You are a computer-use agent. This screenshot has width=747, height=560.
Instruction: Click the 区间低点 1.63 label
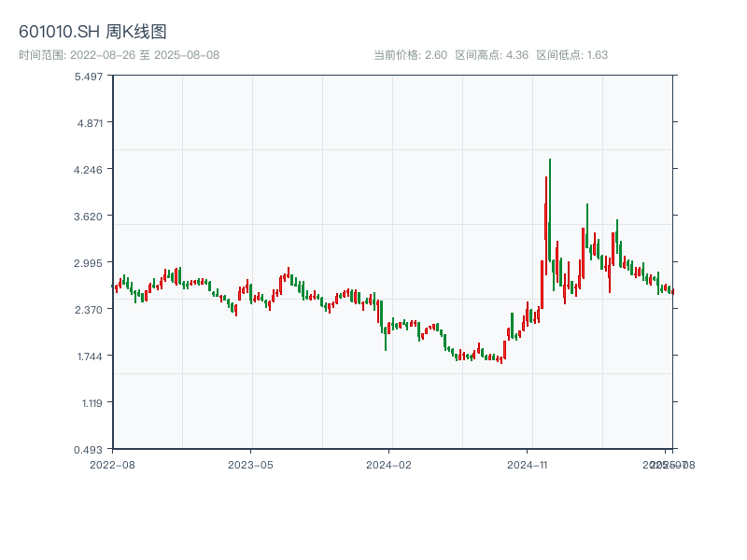click(x=571, y=55)
